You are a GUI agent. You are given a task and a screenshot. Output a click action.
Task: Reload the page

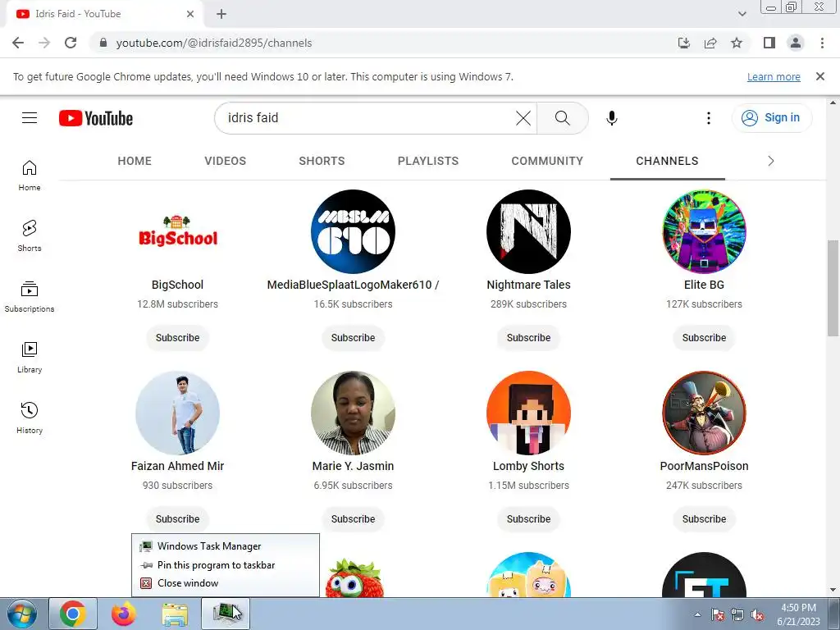tap(71, 43)
